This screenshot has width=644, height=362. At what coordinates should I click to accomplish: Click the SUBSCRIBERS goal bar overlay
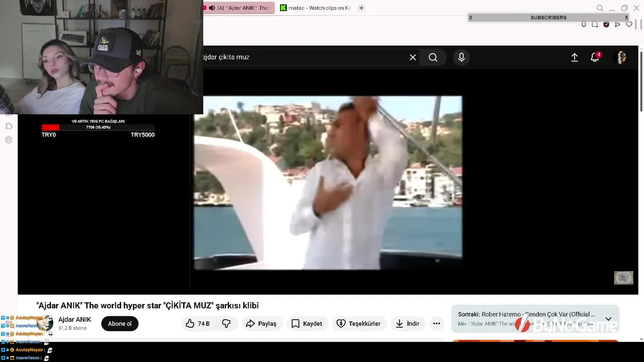point(548,18)
